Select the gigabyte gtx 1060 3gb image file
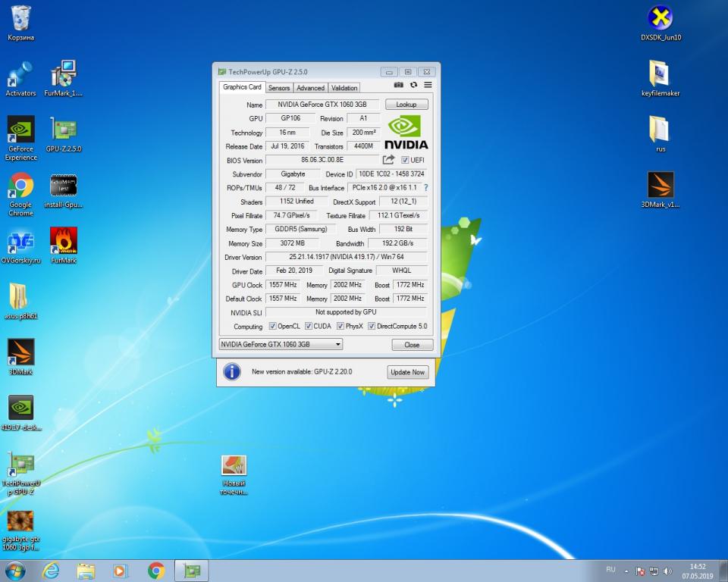728x582 pixels. pyautogui.click(x=20, y=530)
